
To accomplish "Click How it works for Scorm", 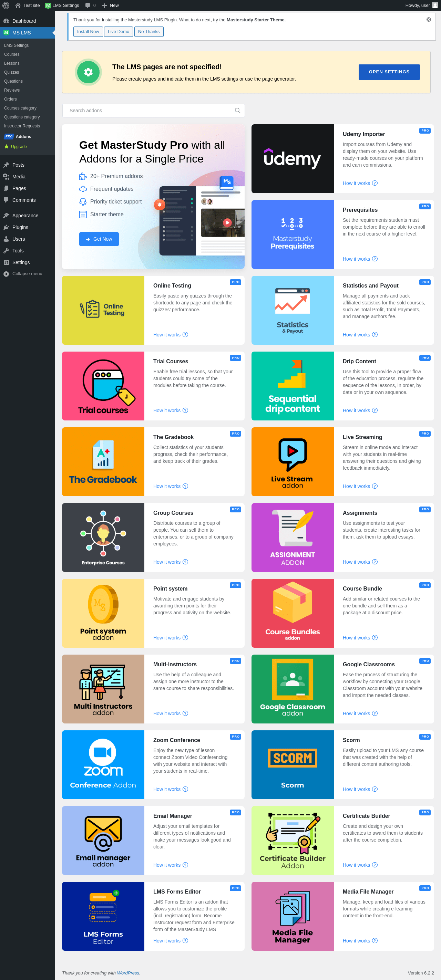I will [360, 789].
